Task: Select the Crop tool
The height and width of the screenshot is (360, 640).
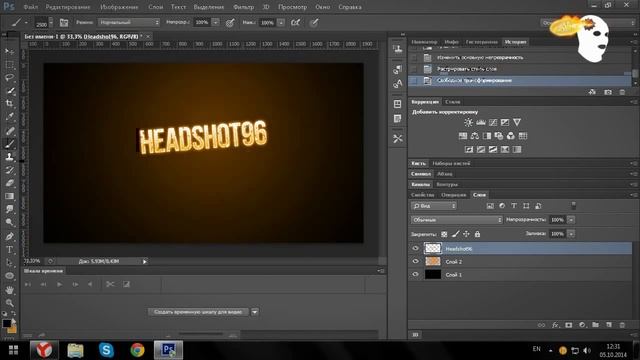Action: click(9, 104)
